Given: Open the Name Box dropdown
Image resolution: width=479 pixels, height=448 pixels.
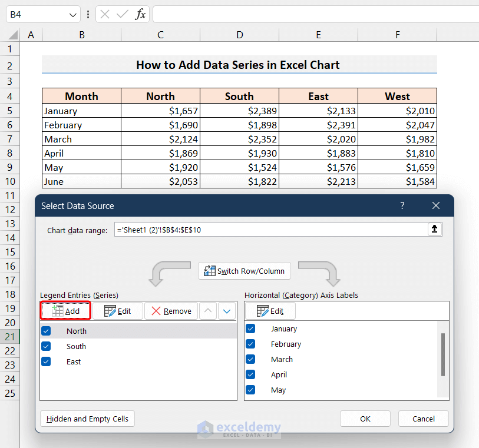Looking at the screenshot, I should pyautogui.click(x=72, y=15).
